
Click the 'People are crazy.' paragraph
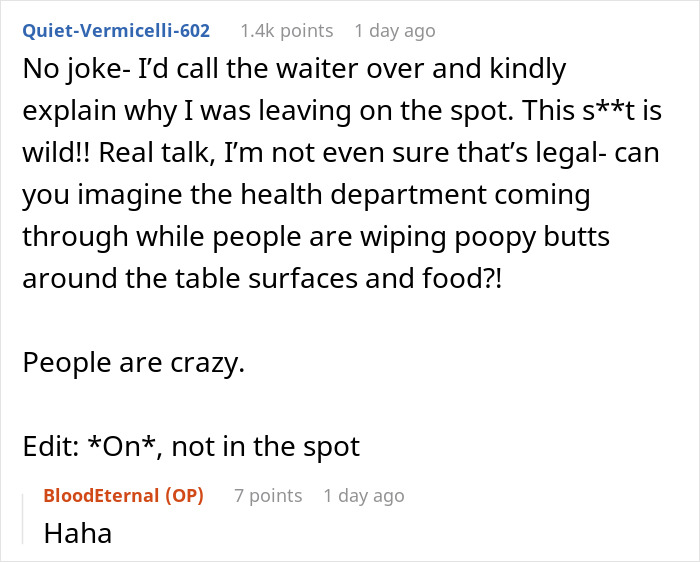click(133, 363)
